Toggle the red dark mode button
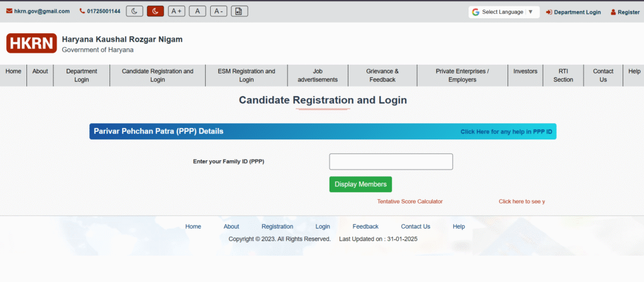This screenshot has height=282, width=644. 155,11
